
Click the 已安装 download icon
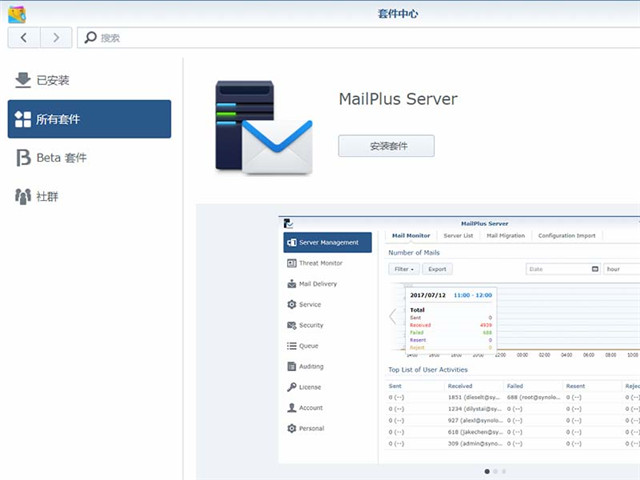pos(23,80)
